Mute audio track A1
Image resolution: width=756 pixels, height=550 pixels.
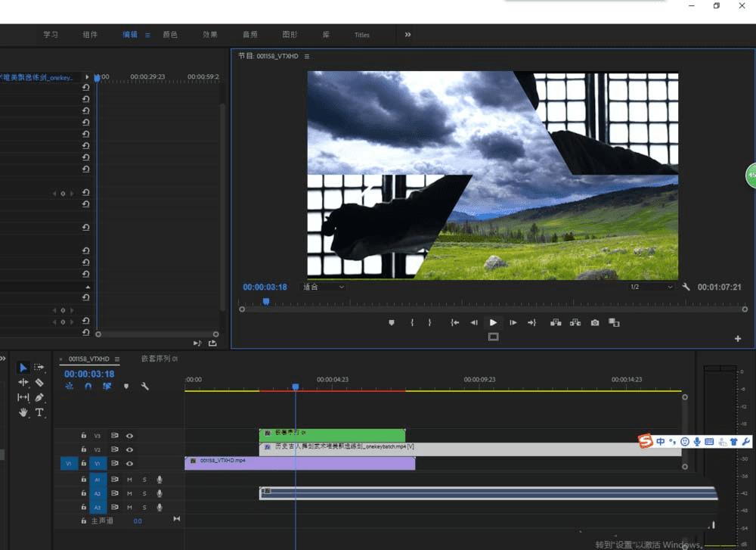click(x=129, y=479)
